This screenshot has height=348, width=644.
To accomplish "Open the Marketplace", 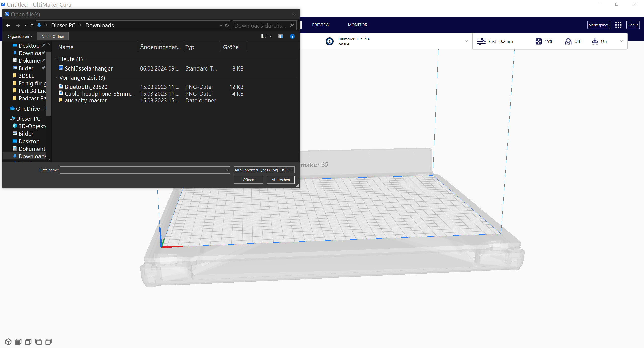I will coord(598,25).
